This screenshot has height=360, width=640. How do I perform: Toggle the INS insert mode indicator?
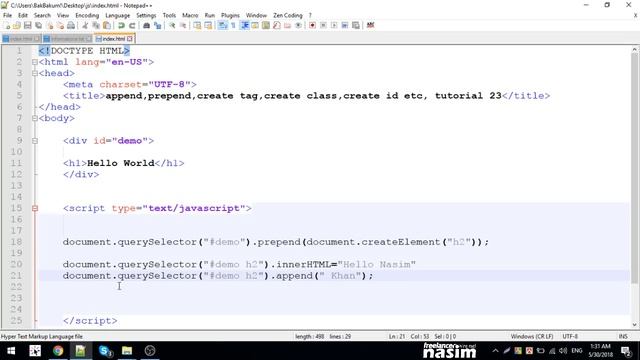pos(623,336)
